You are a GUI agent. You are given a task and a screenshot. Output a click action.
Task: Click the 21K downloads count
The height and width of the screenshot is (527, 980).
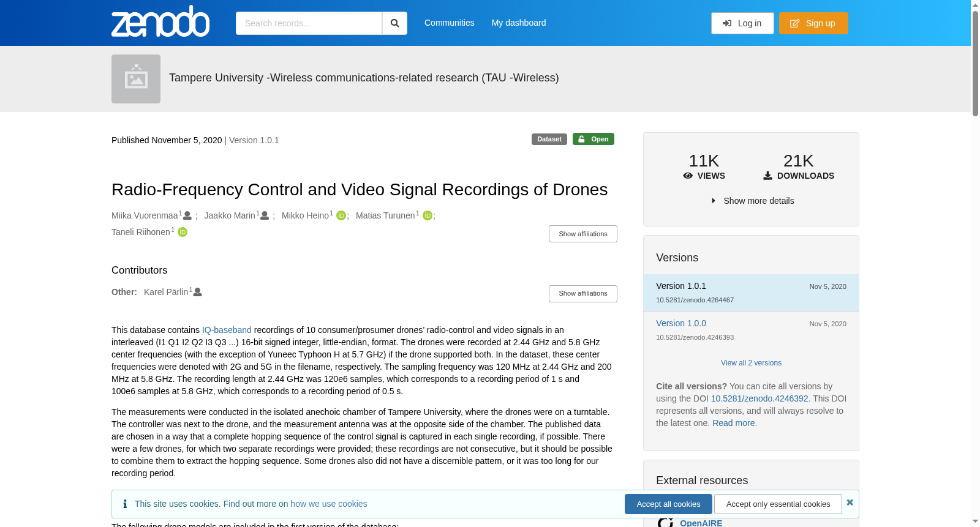(x=798, y=161)
